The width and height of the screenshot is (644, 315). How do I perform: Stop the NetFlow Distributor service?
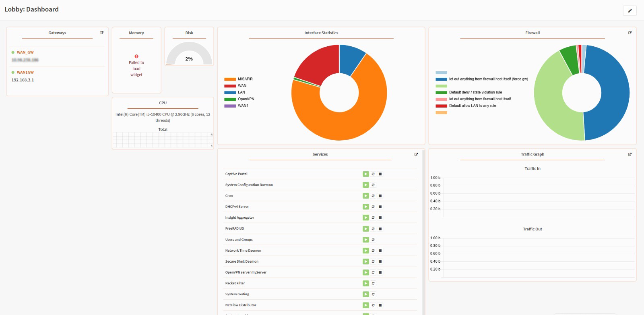[x=380, y=305]
